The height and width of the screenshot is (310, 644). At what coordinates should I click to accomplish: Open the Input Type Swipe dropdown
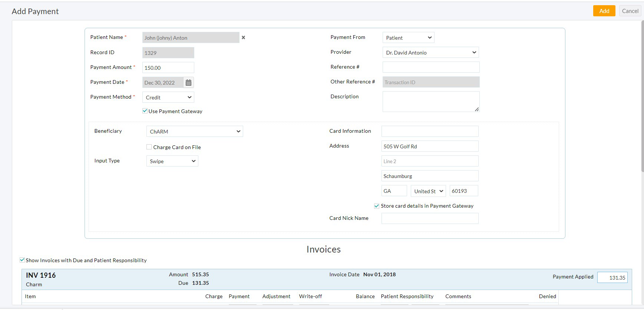point(172,161)
